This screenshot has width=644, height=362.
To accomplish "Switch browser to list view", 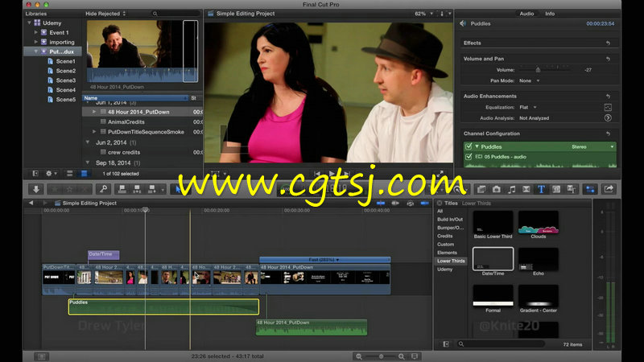I will click(84, 174).
